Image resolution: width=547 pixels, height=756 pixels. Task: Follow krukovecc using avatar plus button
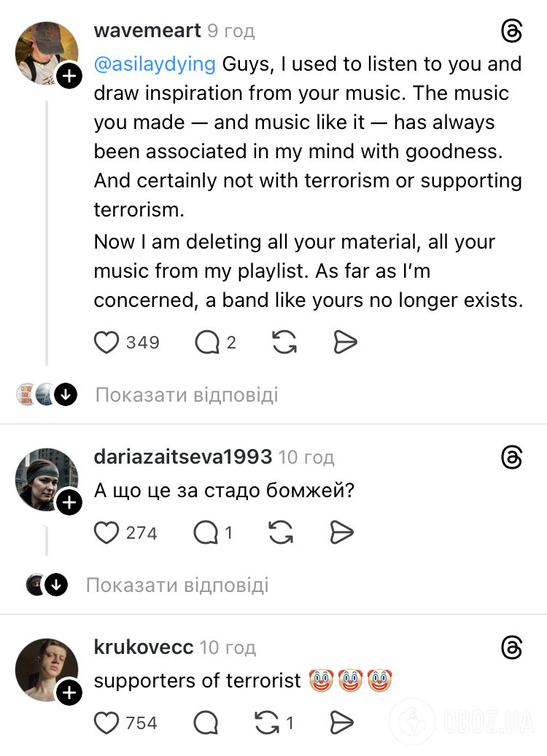(x=69, y=693)
